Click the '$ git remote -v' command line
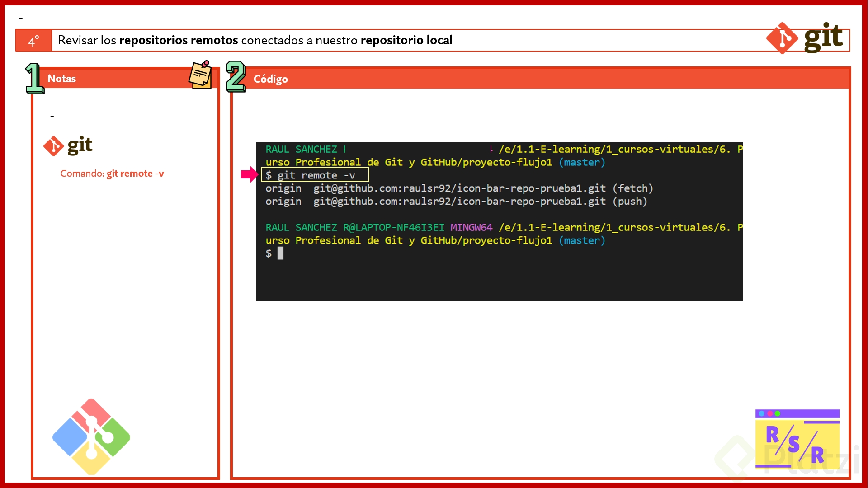 315,175
